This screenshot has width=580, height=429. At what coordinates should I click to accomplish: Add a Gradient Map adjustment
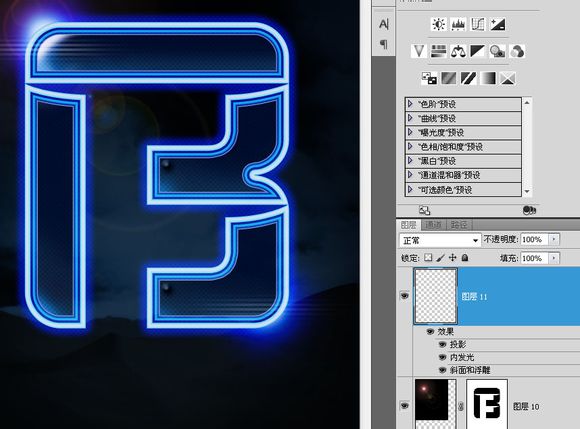click(488, 78)
